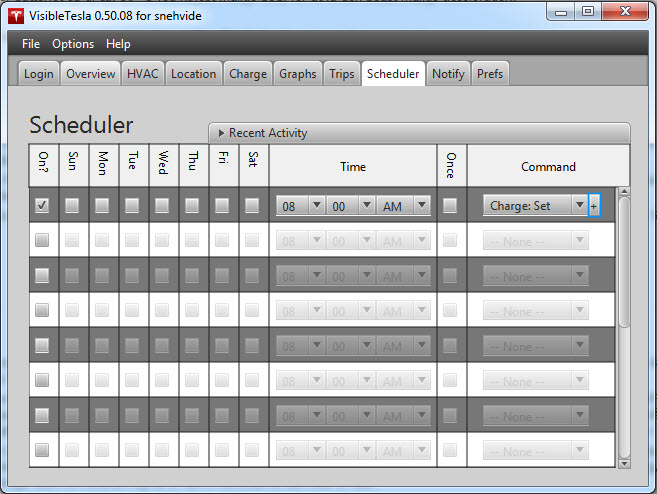
Task: Click the Once column header
Action: pyautogui.click(x=451, y=166)
